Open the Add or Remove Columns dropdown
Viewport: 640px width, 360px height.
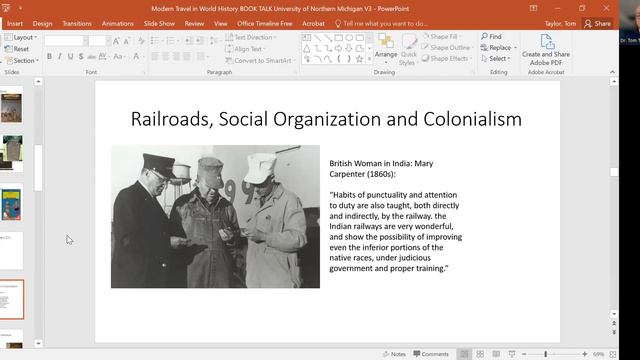click(202, 56)
